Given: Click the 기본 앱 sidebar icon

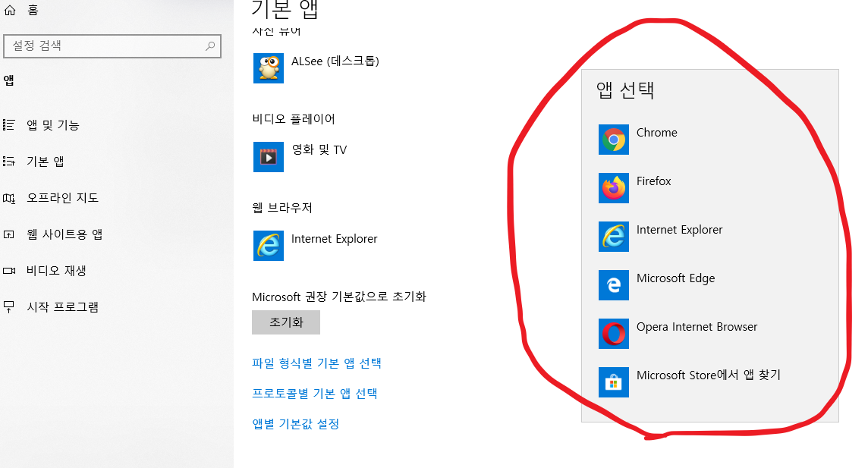Looking at the screenshot, I should [9, 162].
